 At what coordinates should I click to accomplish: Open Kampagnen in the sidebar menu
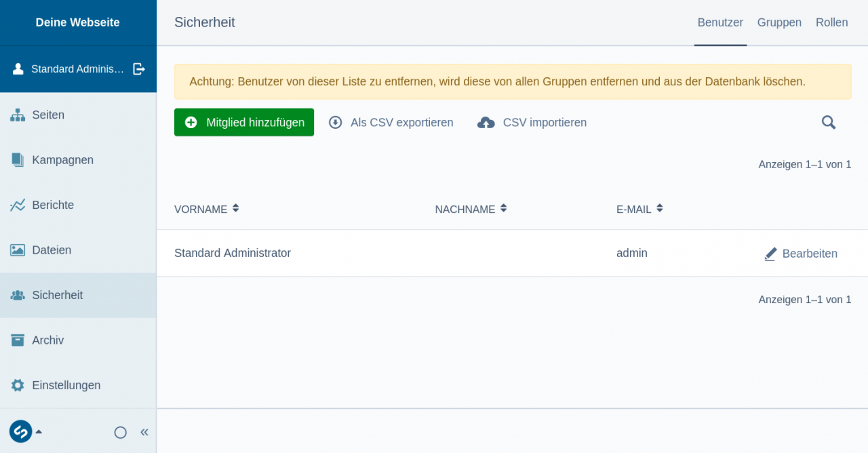click(78, 160)
